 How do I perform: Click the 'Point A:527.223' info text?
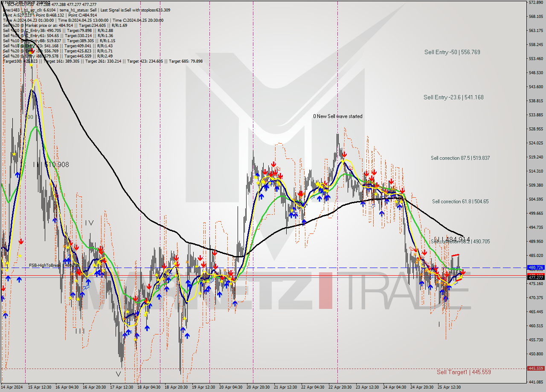tap(17, 15)
